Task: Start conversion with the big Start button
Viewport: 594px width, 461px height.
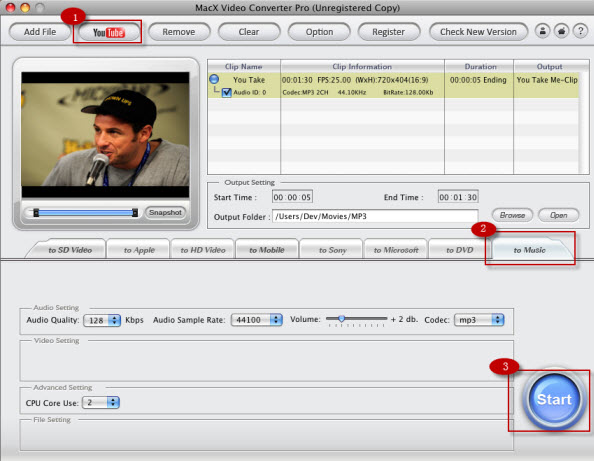Action: tap(554, 400)
